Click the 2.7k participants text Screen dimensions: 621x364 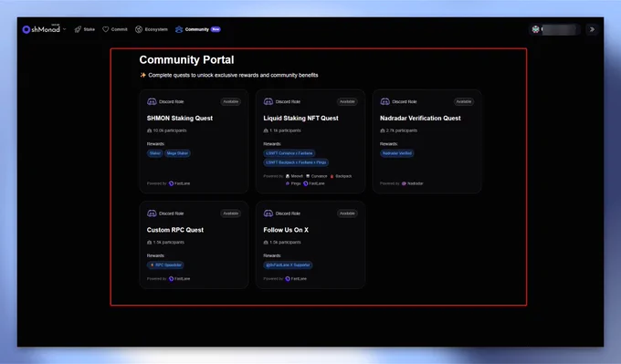click(x=402, y=130)
